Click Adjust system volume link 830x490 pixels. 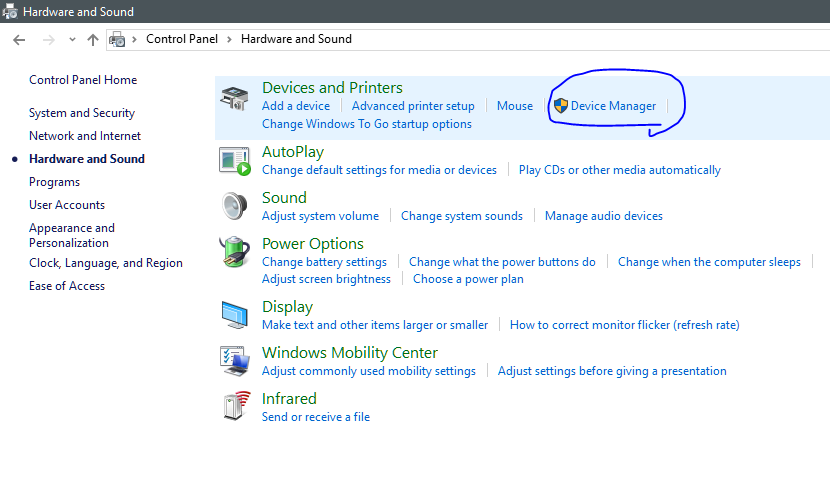click(320, 216)
